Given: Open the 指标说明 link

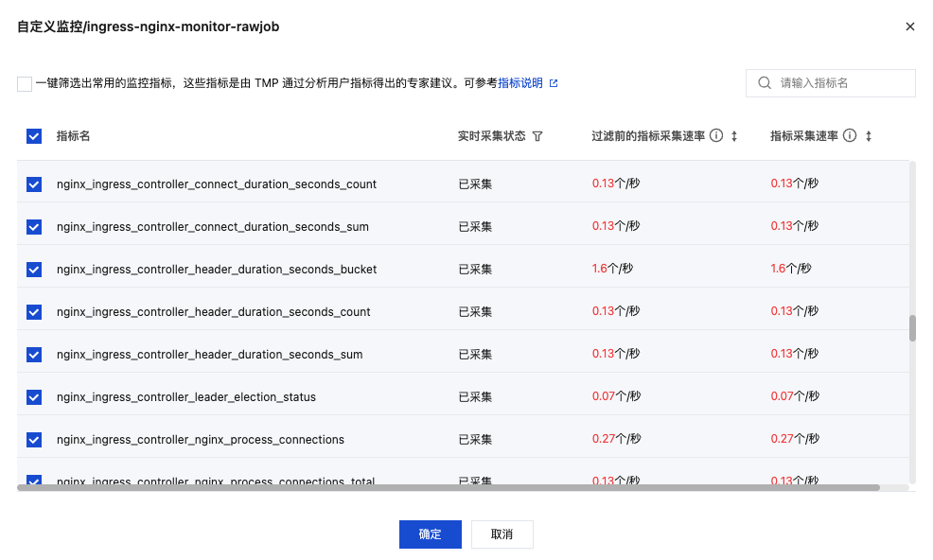Looking at the screenshot, I should [520, 83].
